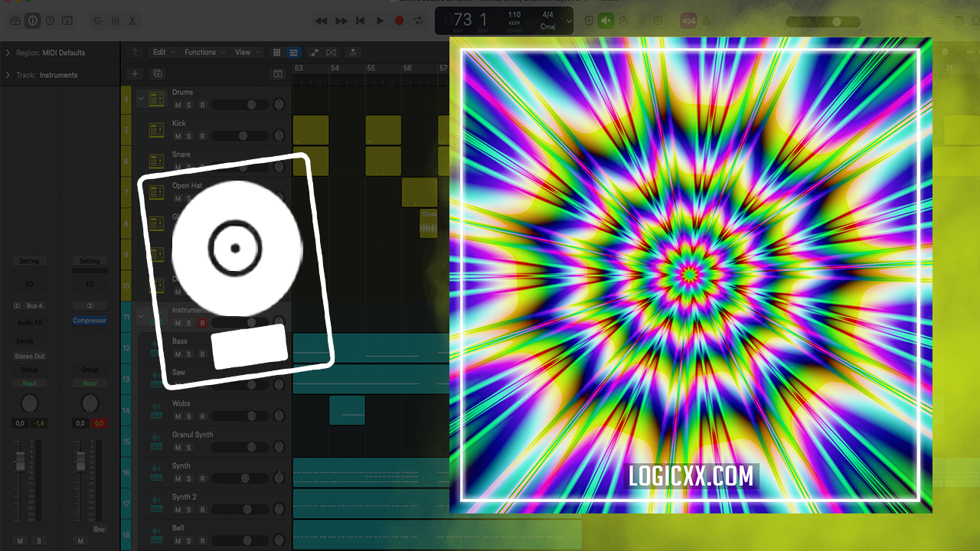Adjust the Synth 2 track volume slider
The height and width of the screenshot is (551, 980).
pos(240,510)
